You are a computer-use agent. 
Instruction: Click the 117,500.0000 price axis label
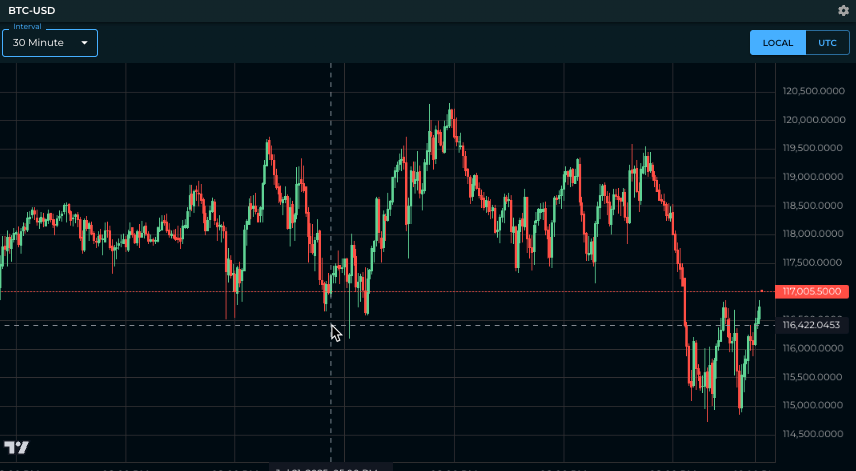(813, 263)
